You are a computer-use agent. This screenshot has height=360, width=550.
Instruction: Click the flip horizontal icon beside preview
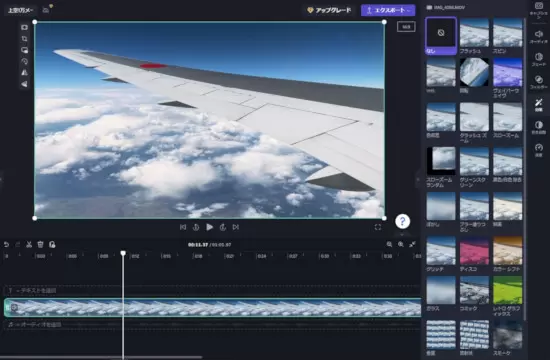pyautogui.click(x=24, y=73)
